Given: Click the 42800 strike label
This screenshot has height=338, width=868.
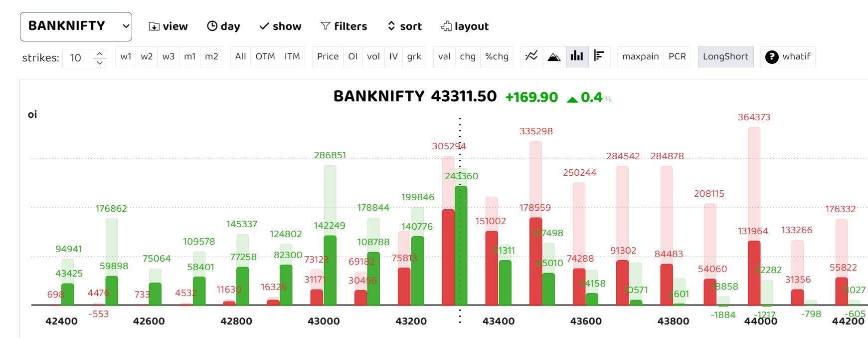Looking at the screenshot, I should pyautogui.click(x=236, y=321).
